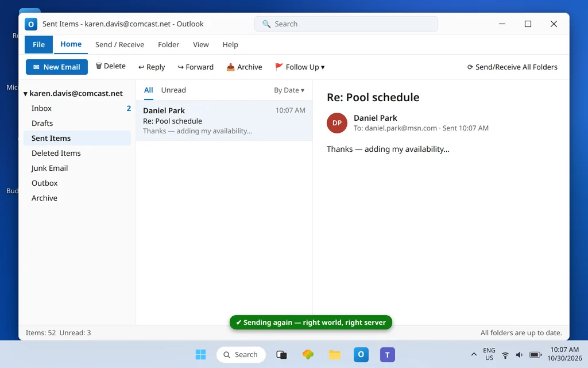588x368 pixels.
Task: Delete the selected message with the trash icon
Action: tap(111, 66)
